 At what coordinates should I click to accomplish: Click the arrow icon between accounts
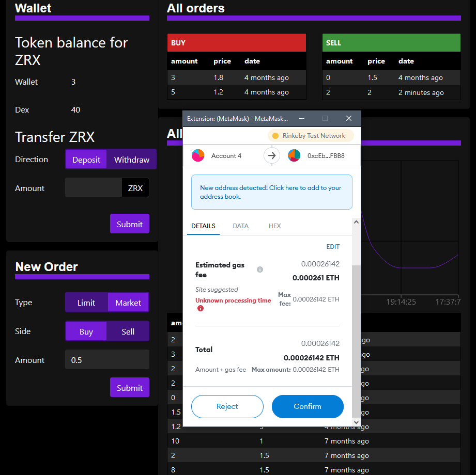tap(272, 155)
